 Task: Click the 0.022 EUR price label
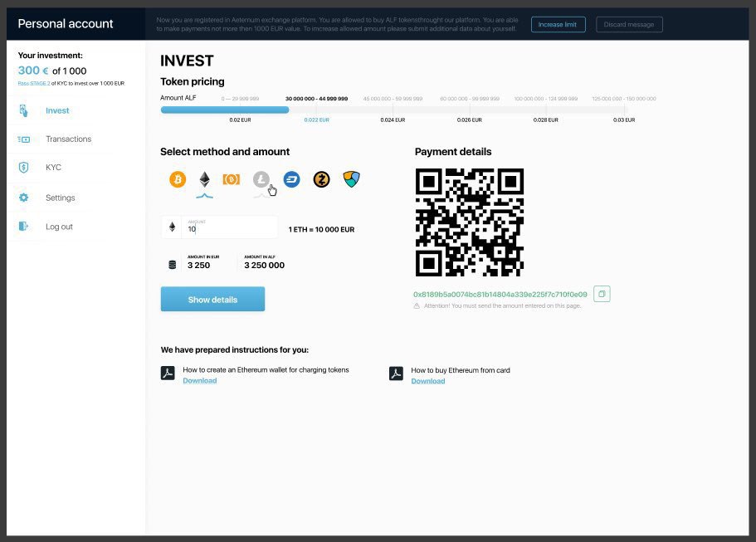(x=316, y=120)
